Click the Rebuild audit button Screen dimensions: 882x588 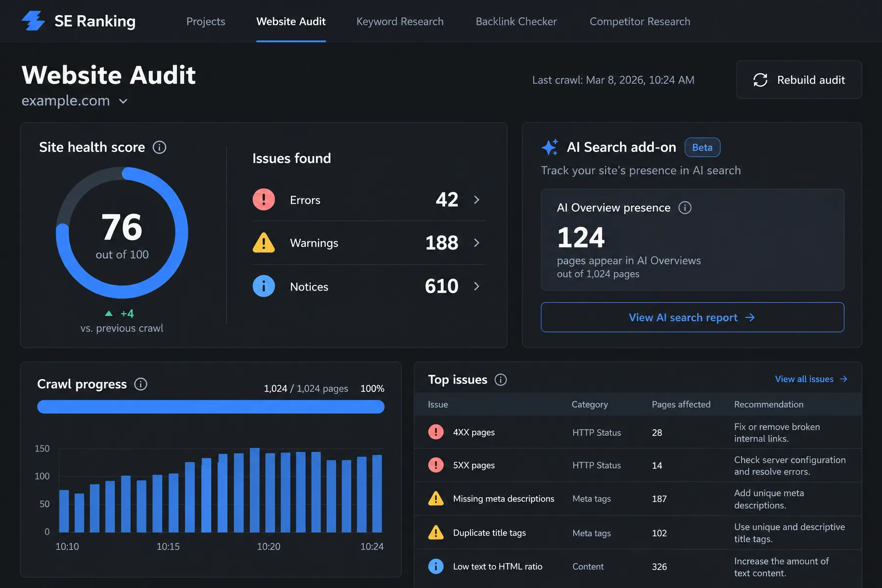(x=799, y=80)
